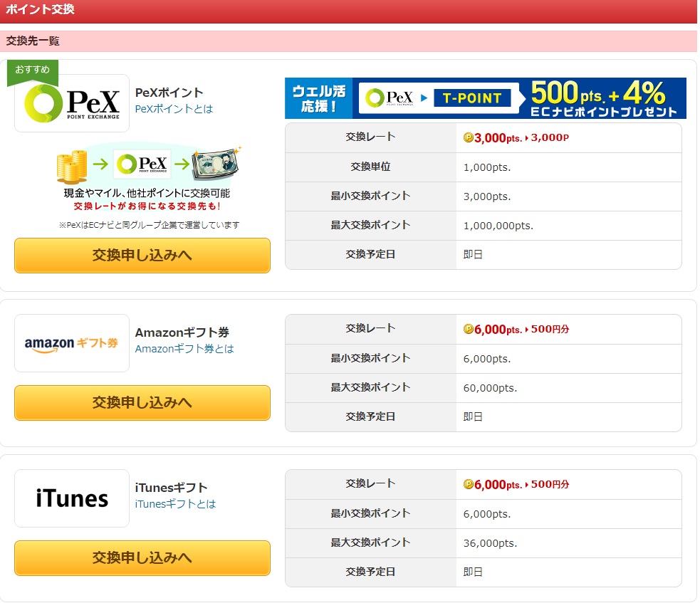Click the ポイント交換 page header
700x603 pixels.
point(40,9)
